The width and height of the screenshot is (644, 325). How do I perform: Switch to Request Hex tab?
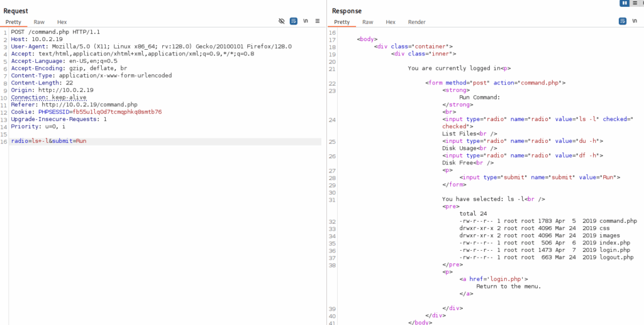[62, 22]
